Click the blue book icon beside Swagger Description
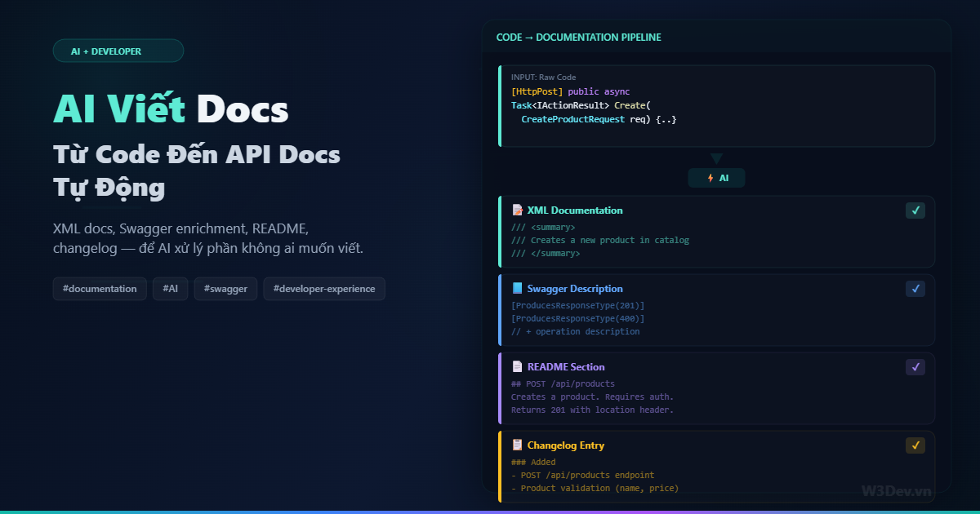980x514 pixels. [x=515, y=288]
